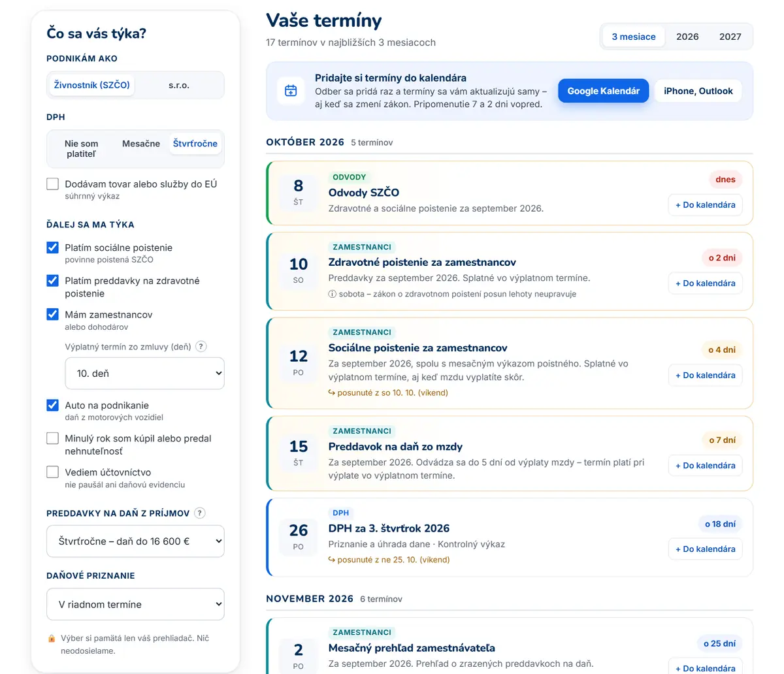Screen dimensions: 784x674
Task: Click the red dnes badge
Action: tap(725, 180)
